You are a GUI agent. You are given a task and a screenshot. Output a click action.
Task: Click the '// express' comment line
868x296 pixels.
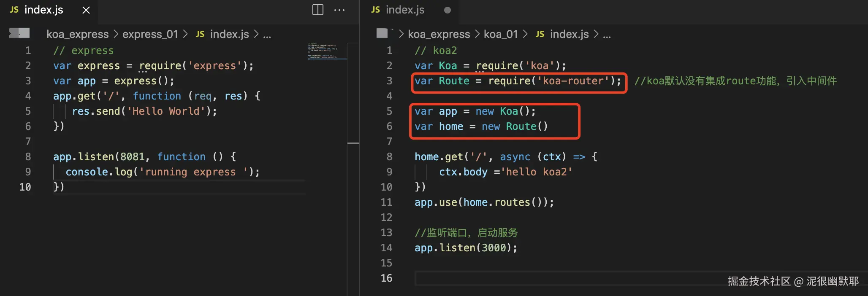pyautogui.click(x=84, y=51)
